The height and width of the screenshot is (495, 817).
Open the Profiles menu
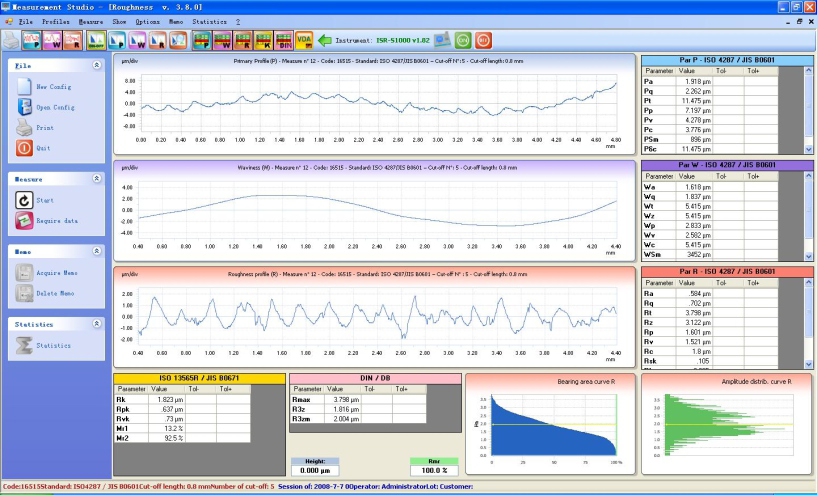click(56, 20)
